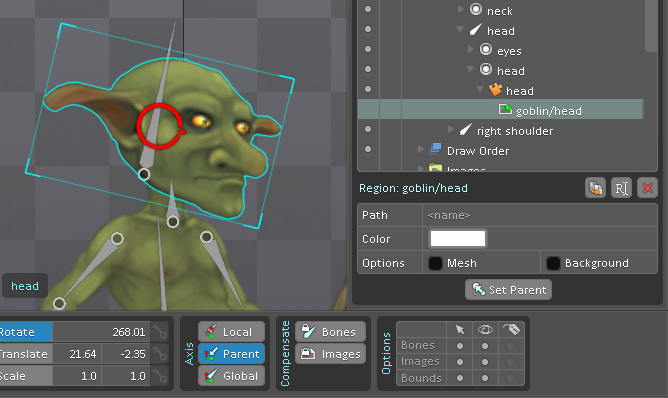Enable the Mesh option checkbox
The width and height of the screenshot is (668, 398).
[435, 263]
